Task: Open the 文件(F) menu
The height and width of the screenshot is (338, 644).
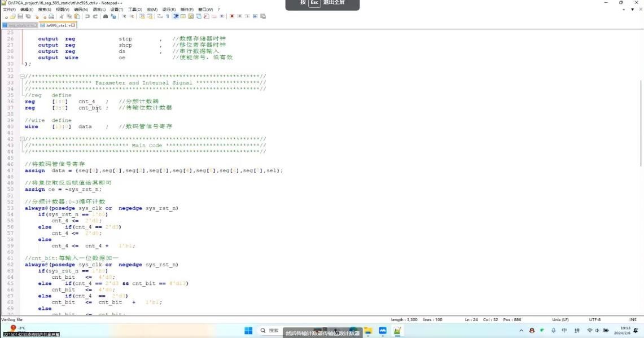Action: click(10, 10)
